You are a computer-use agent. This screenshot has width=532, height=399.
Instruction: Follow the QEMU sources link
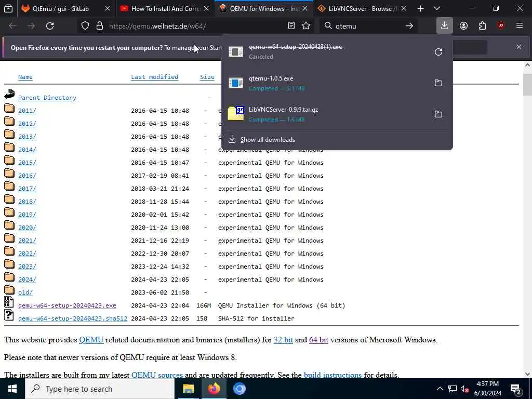click(157, 375)
